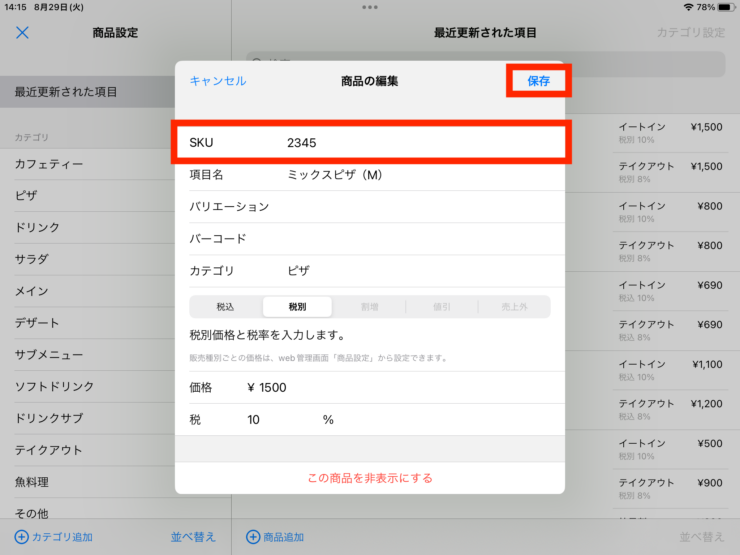The width and height of the screenshot is (740, 555).
Task: Select the イートイン ¥800 row
Action: pyautogui.click(x=670, y=212)
